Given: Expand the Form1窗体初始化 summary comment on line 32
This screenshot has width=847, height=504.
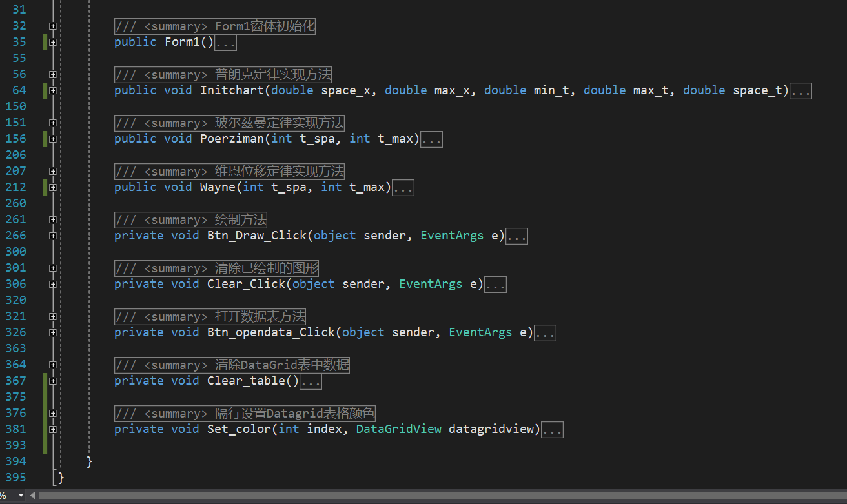Looking at the screenshot, I should click(52, 26).
